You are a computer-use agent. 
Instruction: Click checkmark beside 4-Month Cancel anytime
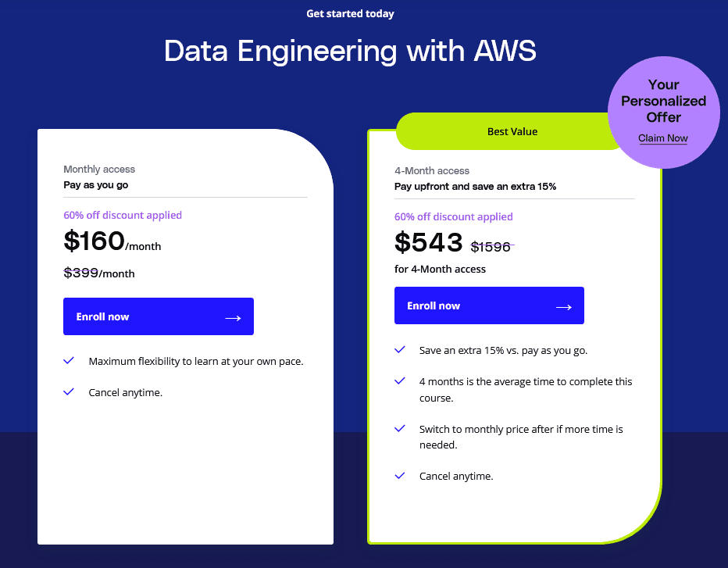coord(400,476)
